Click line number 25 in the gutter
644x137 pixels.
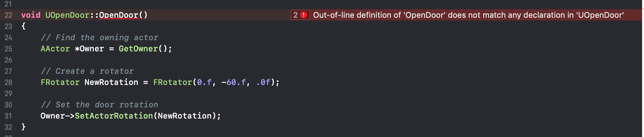point(8,49)
